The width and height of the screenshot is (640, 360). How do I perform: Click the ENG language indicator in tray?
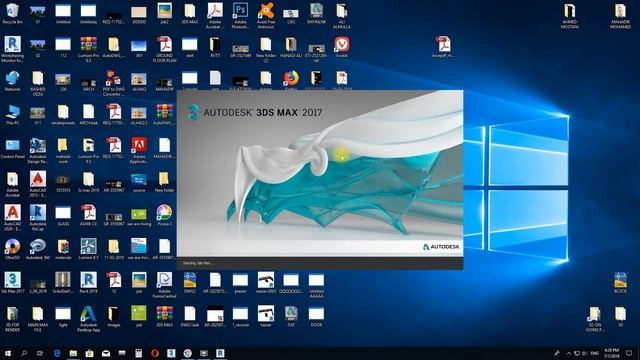[595, 353]
